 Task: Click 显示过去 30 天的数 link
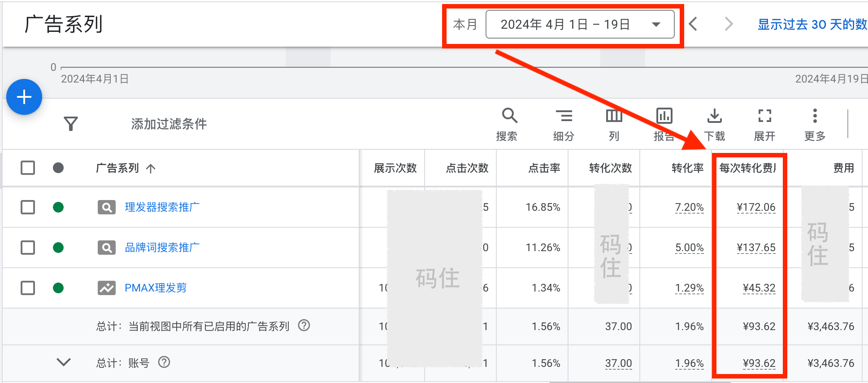pos(812,24)
